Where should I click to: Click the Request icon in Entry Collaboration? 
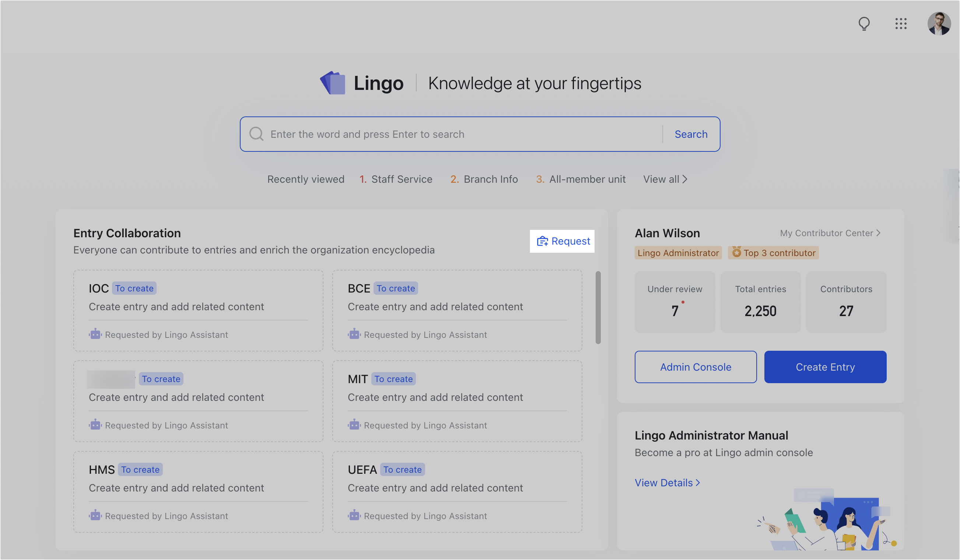pos(543,241)
